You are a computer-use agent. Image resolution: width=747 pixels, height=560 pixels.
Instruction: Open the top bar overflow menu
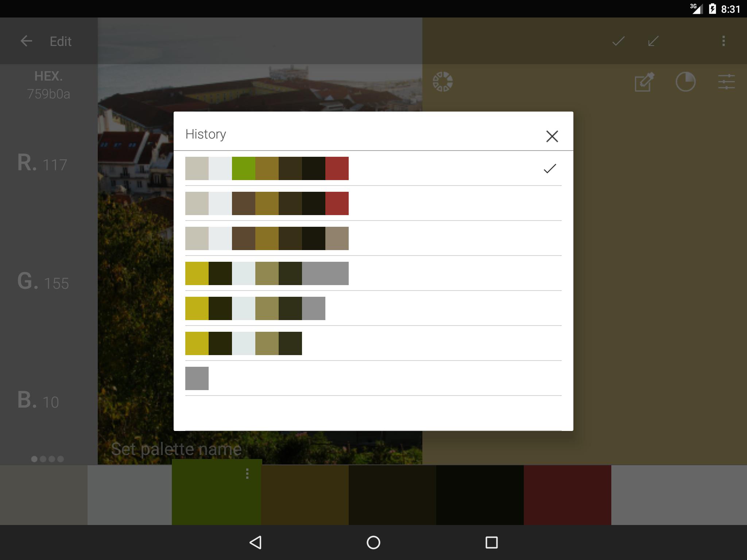tap(724, 41)
